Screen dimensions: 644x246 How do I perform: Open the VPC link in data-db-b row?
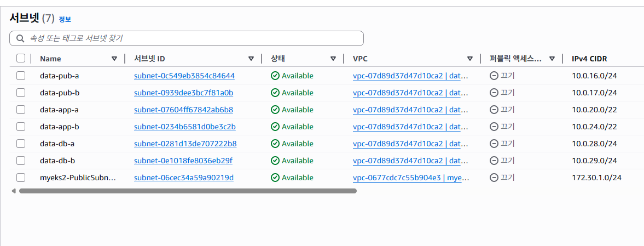pyautogui.click(x=410, y=161)
